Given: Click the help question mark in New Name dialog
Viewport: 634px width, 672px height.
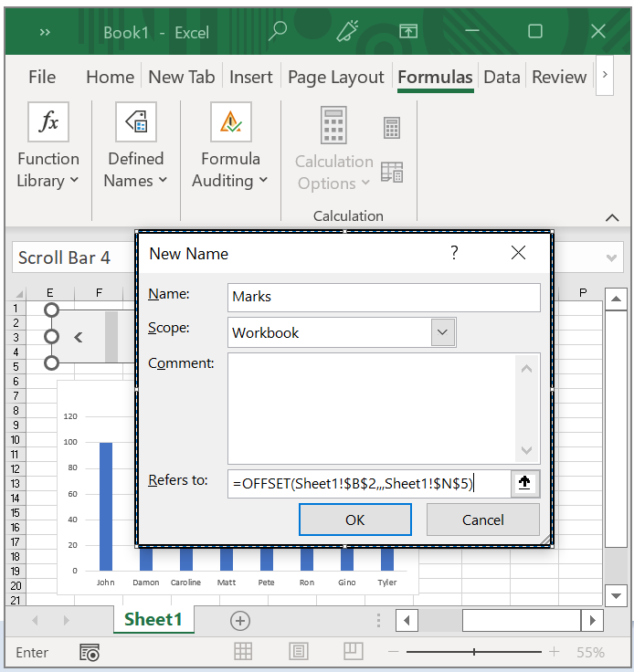Looking at the screenshot, I should [x=454, y=253].
